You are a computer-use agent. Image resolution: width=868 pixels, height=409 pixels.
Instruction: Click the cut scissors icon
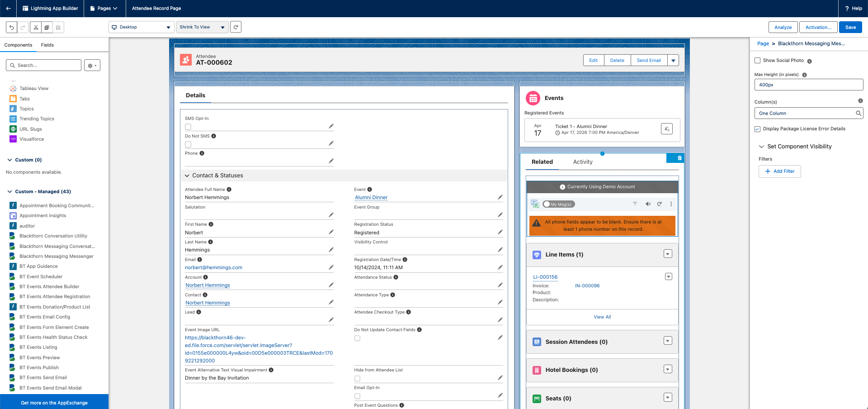point(36,27)
